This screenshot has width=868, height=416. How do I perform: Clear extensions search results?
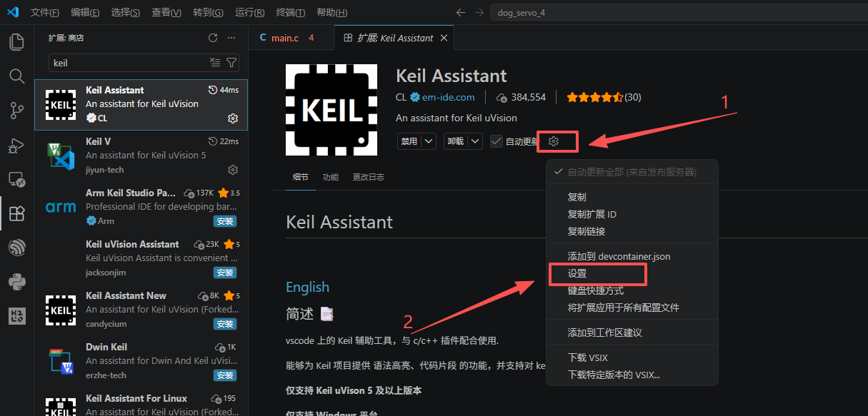pyautogui.click(x=215, y=63)
